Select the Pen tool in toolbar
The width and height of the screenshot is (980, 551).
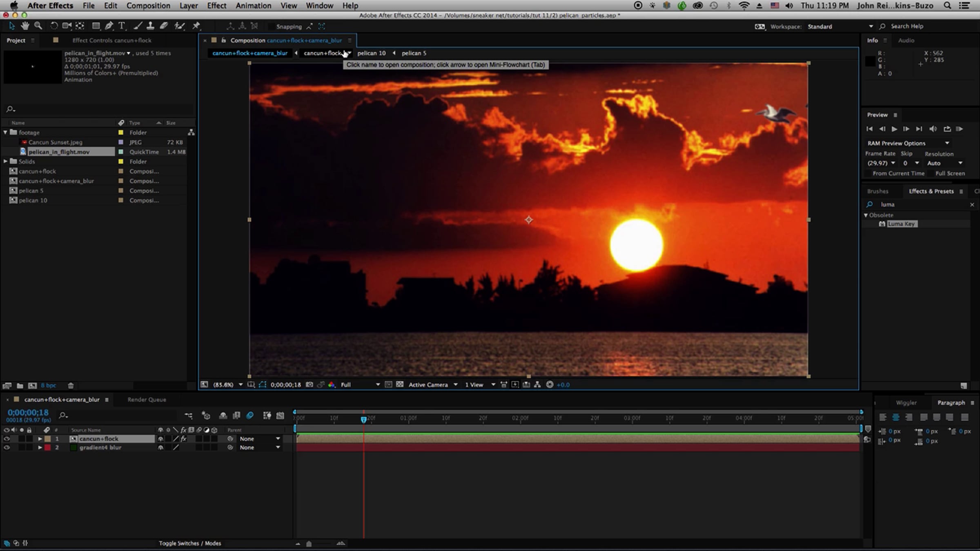pyautogui.click(x=109, y=26)
